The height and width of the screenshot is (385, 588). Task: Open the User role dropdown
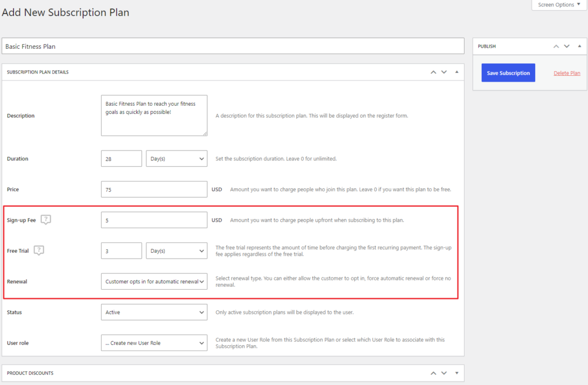(154, 343)
